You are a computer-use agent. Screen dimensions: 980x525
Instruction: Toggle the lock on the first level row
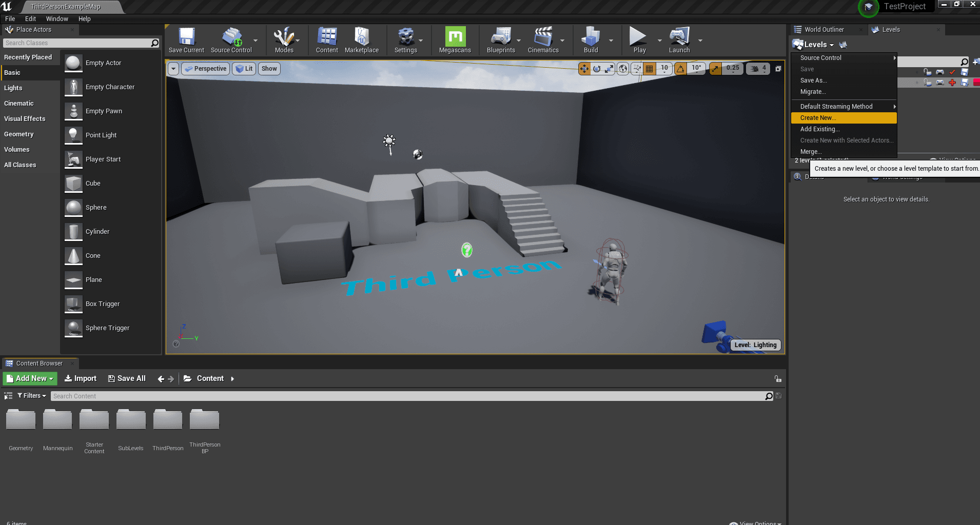928,72
